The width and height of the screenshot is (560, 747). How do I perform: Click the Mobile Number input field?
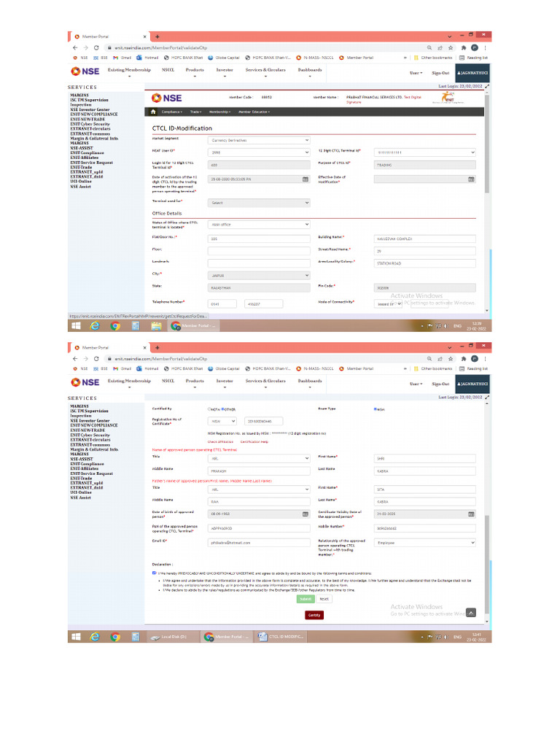coord(425,528)
